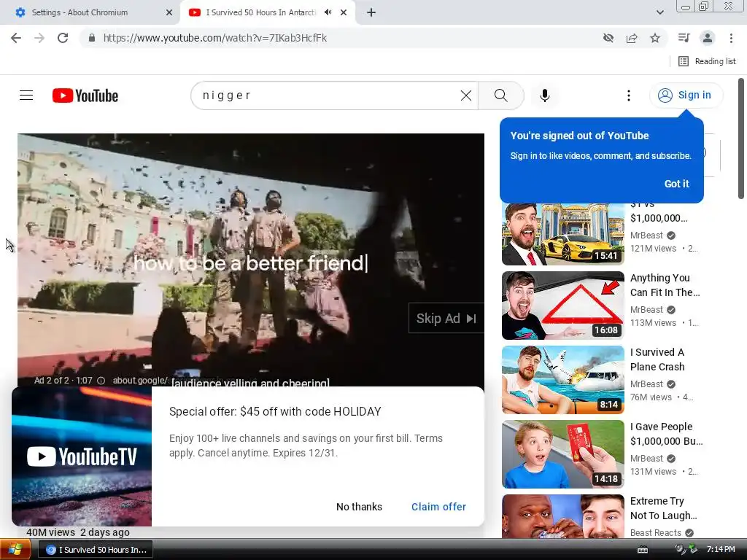Open the media control icon in toolbar
747x560 pixels.
tap(684, 38)
